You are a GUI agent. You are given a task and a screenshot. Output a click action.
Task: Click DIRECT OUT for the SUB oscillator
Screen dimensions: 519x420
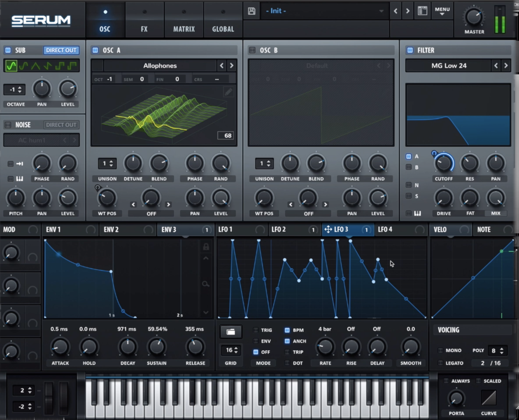61,50
